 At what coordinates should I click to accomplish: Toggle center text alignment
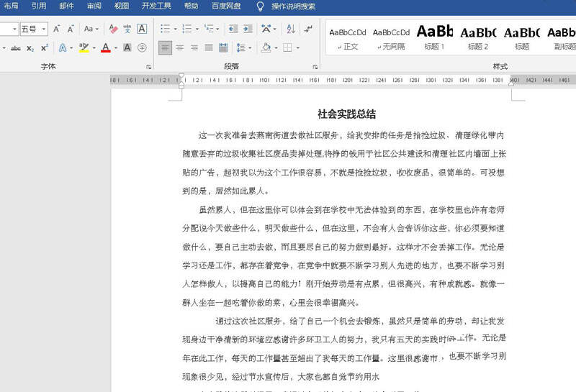(x=180, y=48)
